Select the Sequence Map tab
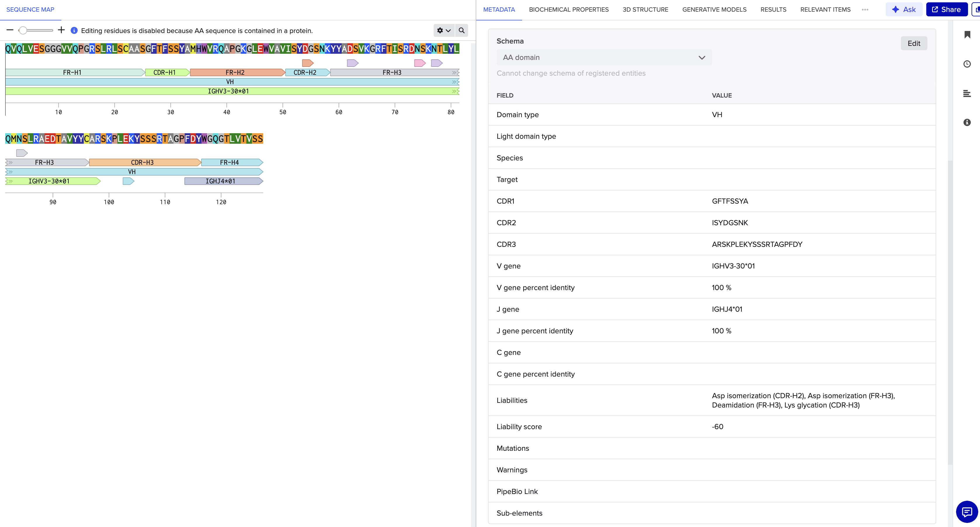 30,10
